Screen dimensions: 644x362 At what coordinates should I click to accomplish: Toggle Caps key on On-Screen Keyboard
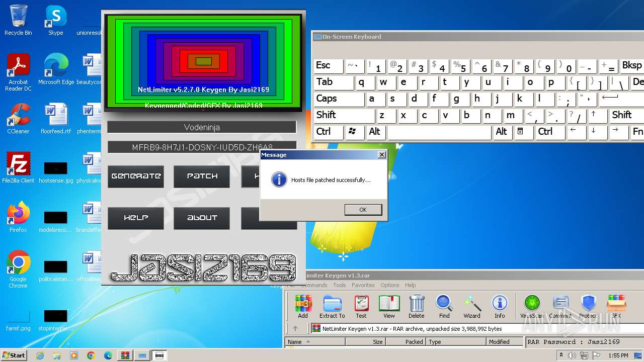click(x=340, y=99)
